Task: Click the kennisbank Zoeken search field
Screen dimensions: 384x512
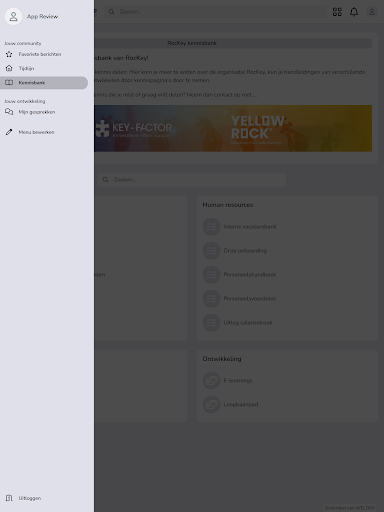Action: (x=192, y=180)
